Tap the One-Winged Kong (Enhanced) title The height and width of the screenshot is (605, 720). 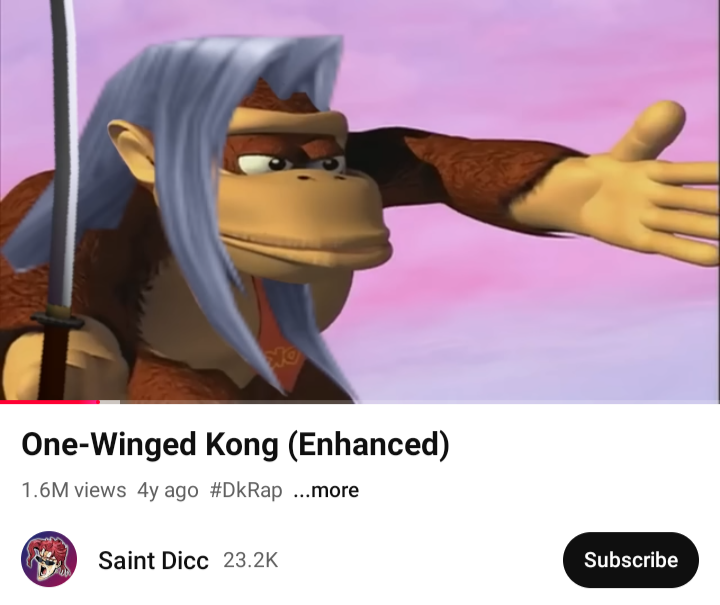tap(235, 445)
